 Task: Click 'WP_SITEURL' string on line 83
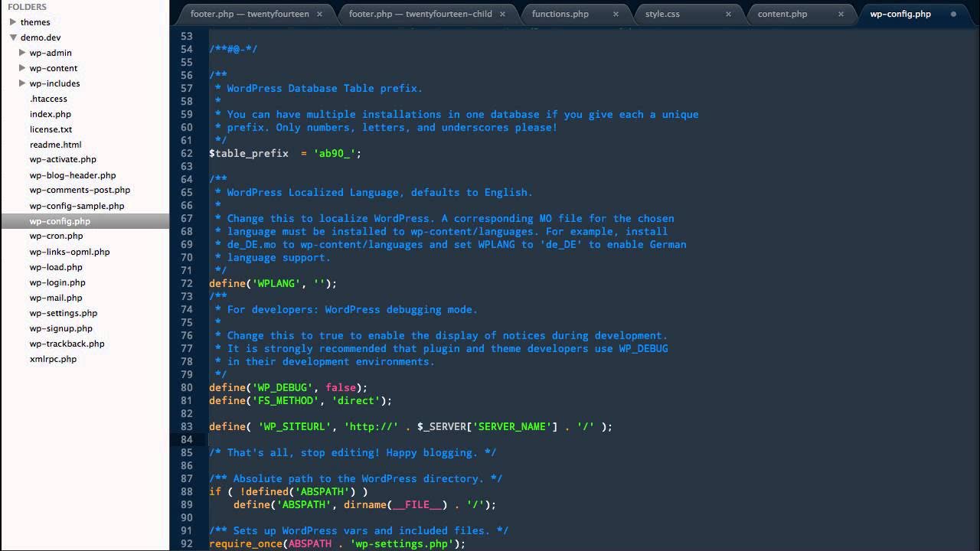click(x=295, y=426)
